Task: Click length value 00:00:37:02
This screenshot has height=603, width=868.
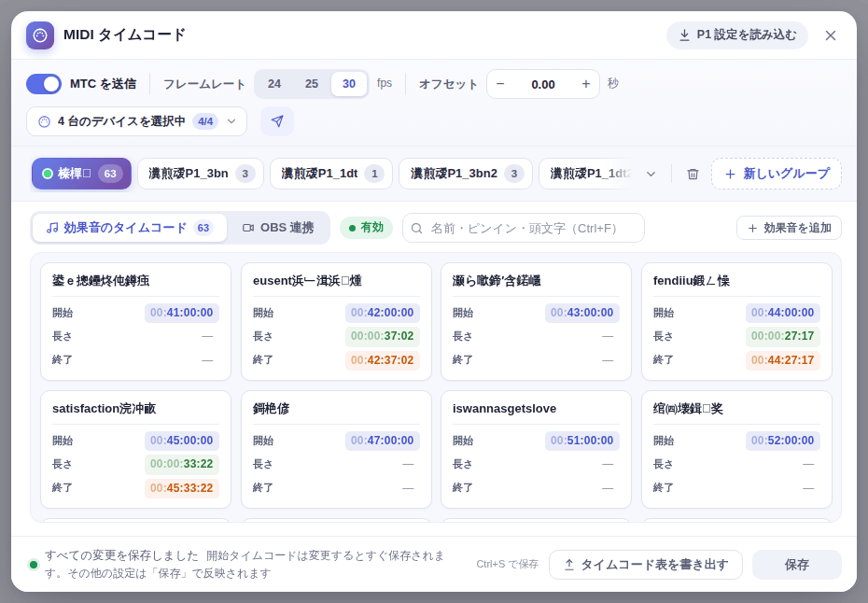Action: 382,336
